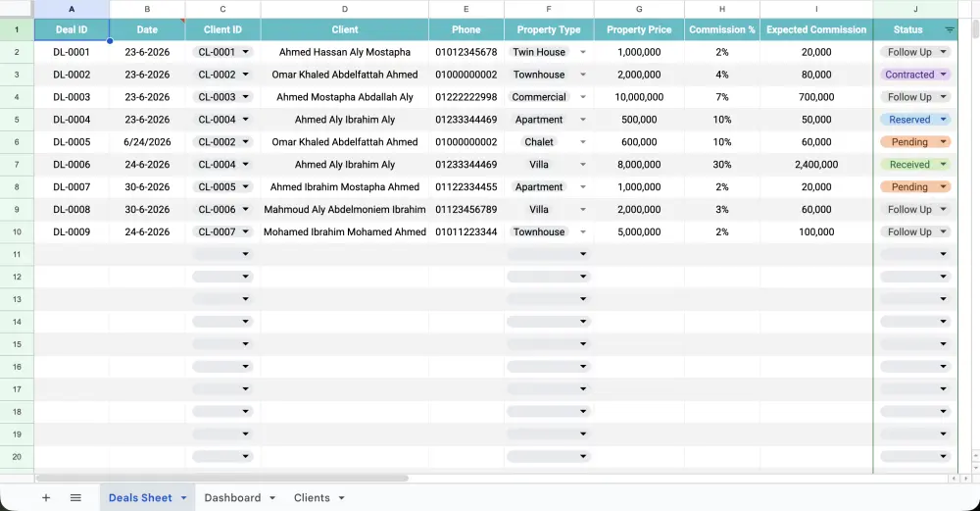Viewport: 980px width, 511px height.
Task: Click the Client header cell
Action: click(x=345, y=30)
